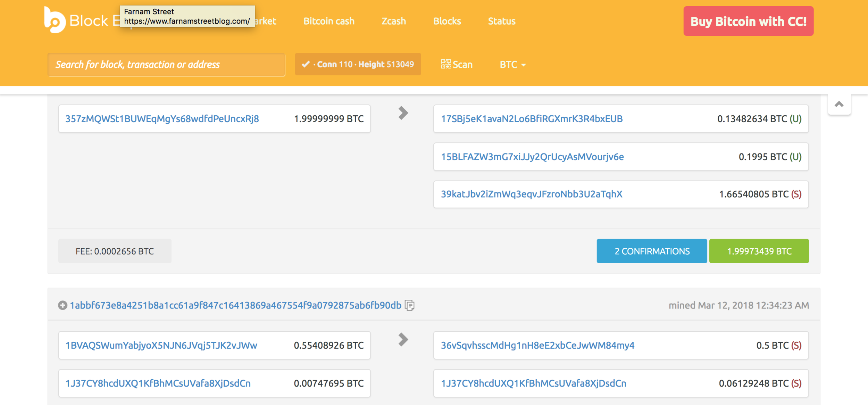868x405 pixels.
Task: Click the Scan text label
Action: coord(462,65)
